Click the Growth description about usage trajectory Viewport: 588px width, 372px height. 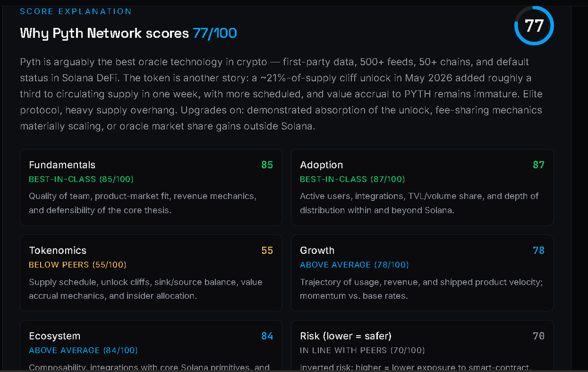point(422,289)
